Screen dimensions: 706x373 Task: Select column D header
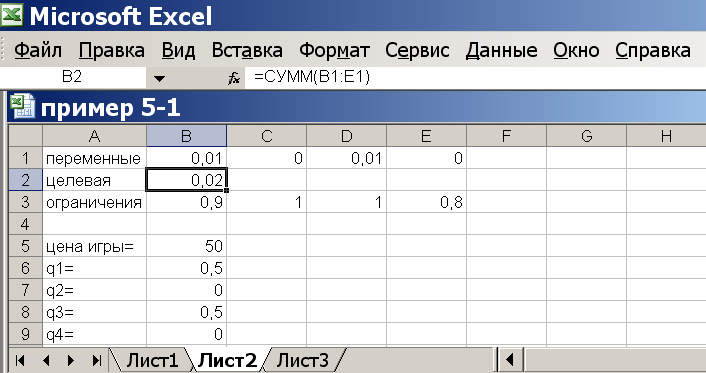(346, 136)
